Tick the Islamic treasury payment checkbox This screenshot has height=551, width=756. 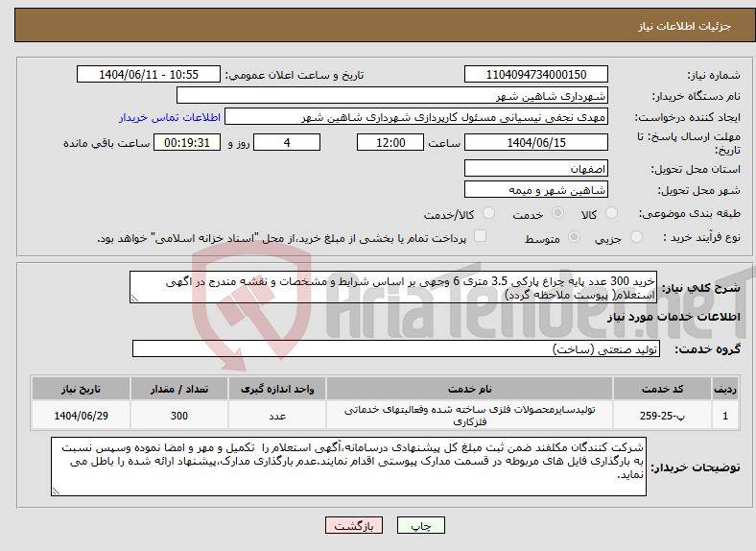click(x=481, y=236)
